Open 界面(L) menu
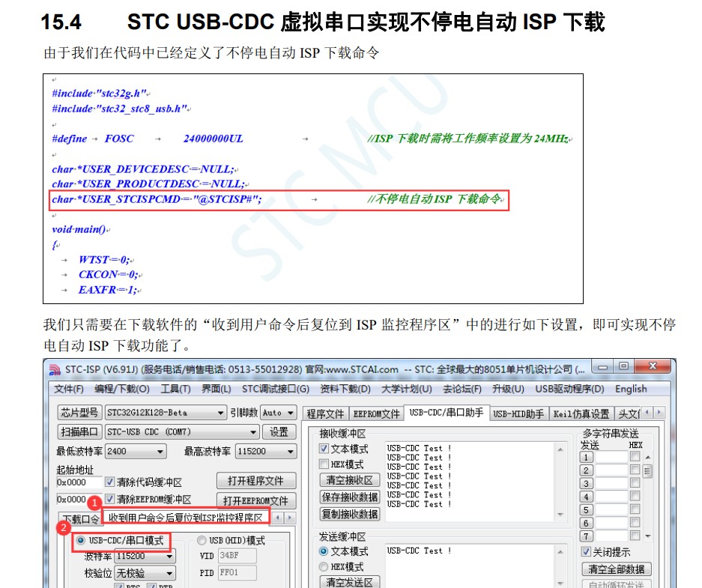 pyautogui.click(x=217, y=389)
